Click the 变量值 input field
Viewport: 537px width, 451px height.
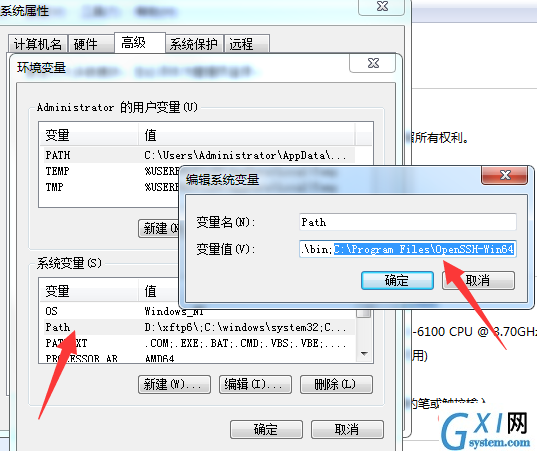(x=408, y=249)
